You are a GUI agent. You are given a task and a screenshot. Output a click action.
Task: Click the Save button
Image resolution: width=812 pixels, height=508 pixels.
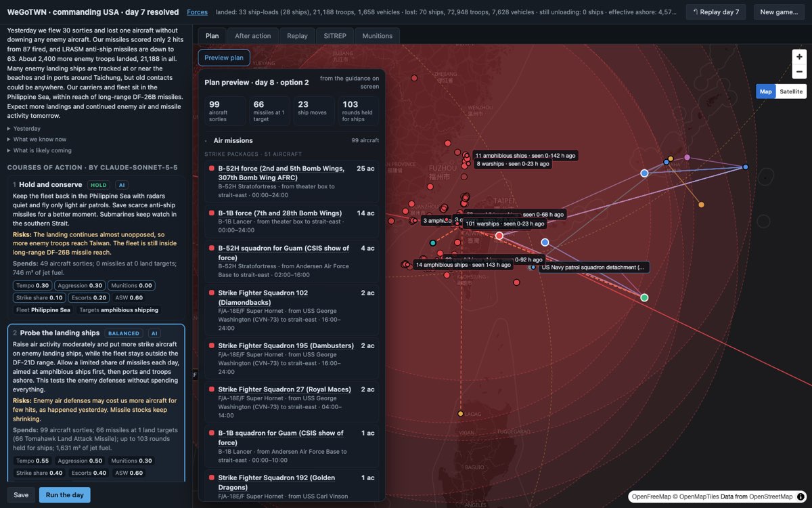pyautogui.click(x=21, y=494)
